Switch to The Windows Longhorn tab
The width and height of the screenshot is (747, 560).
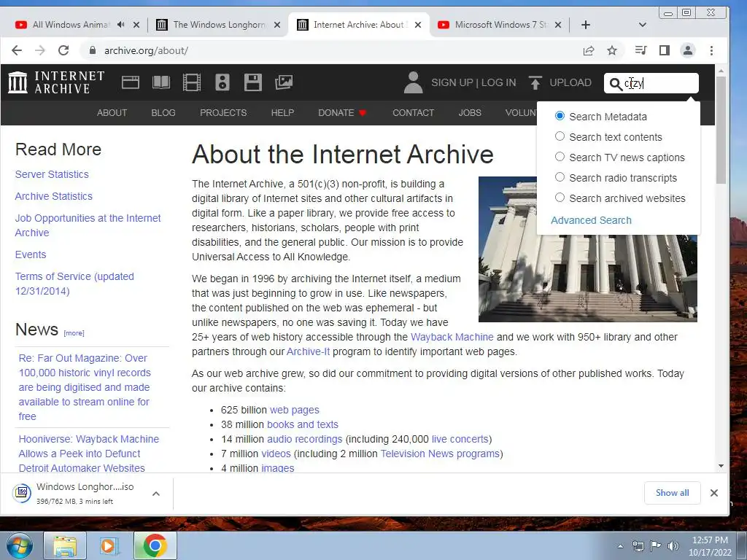click(x=219, y=25)
